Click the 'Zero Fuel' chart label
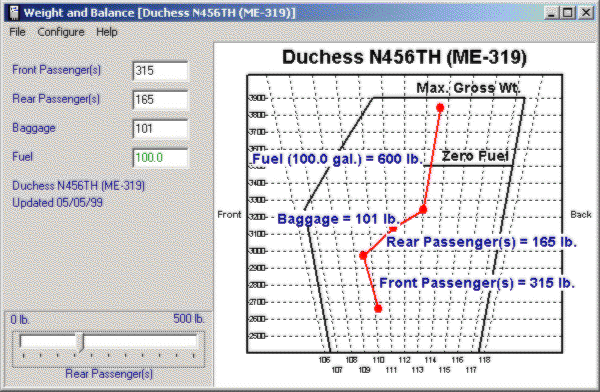The image size is (600, 392). coord(475,156)
